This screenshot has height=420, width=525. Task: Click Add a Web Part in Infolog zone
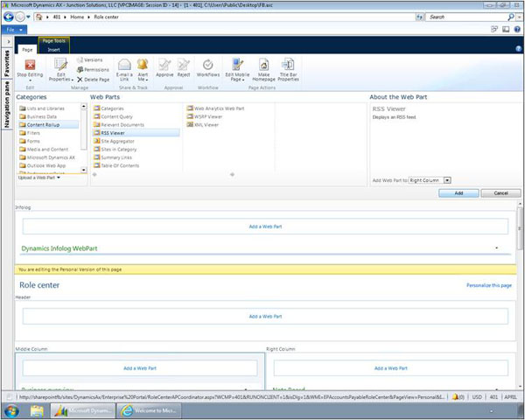[x=265, y=227]
